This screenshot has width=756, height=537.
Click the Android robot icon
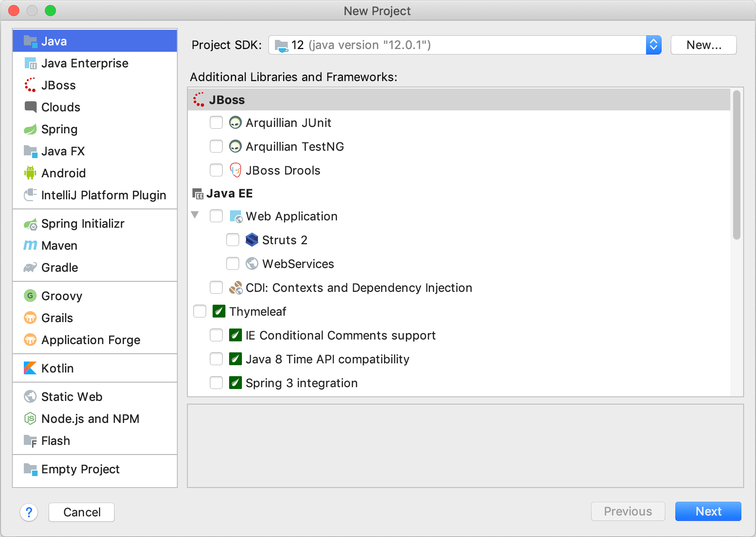30,173
